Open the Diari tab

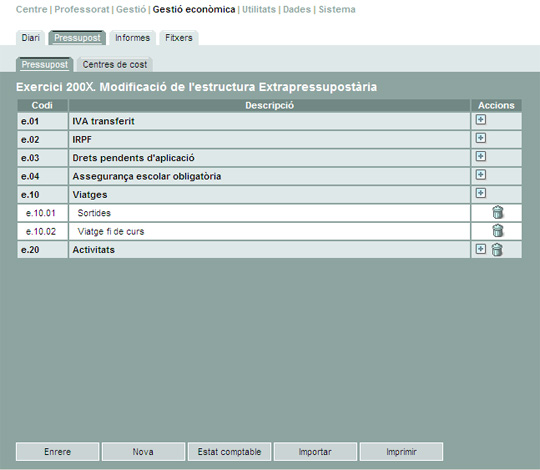30,38
